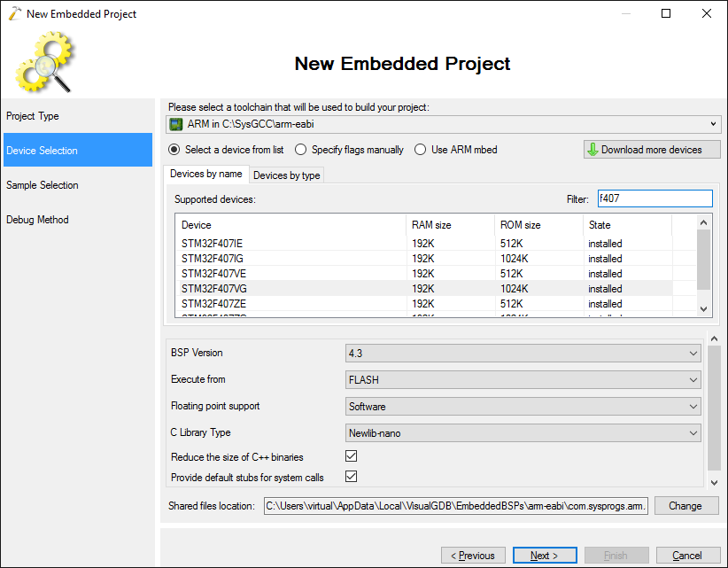The image size is (728, 568).
Task: Open the Debug Method step
Action: [x=78, y=219]
